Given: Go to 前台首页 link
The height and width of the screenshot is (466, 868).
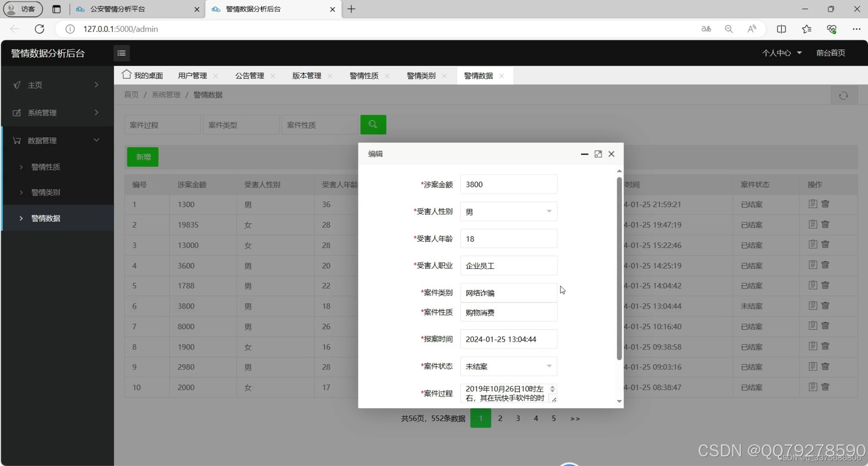Looking at the screenshot, I should [830, 53].
